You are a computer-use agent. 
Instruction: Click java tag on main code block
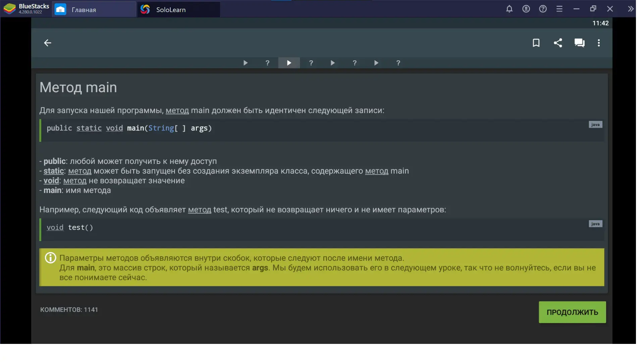pyautogui.click(x=595, y=125)
